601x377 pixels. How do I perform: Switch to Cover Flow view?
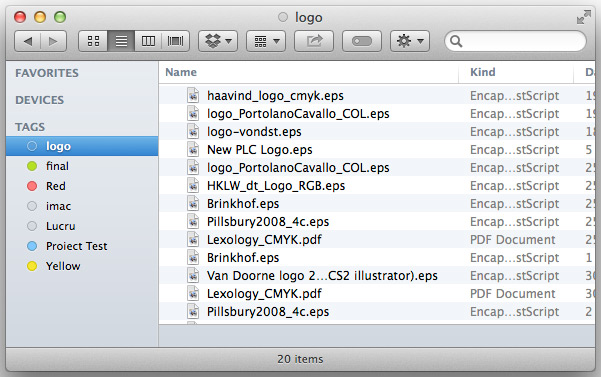click(176, 41)
